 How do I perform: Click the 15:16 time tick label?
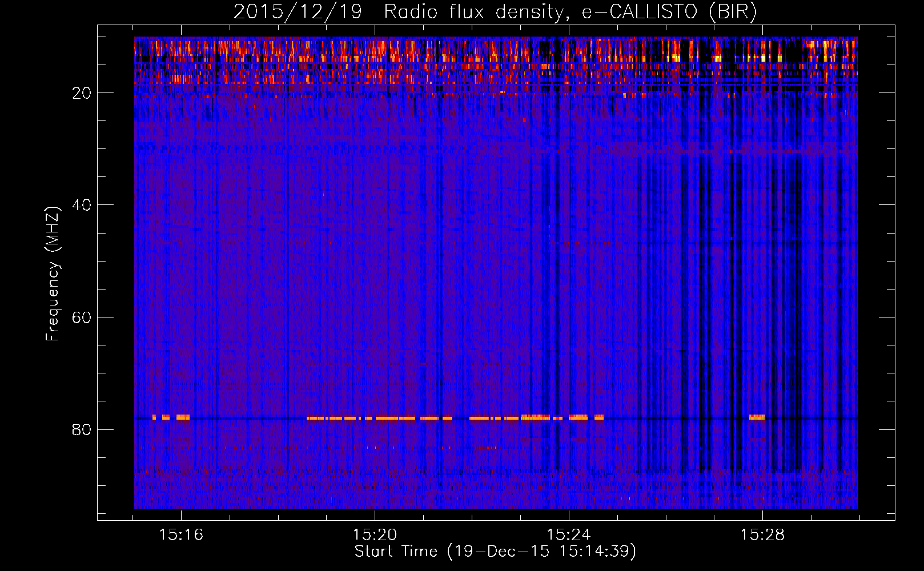tap(181, 534)
